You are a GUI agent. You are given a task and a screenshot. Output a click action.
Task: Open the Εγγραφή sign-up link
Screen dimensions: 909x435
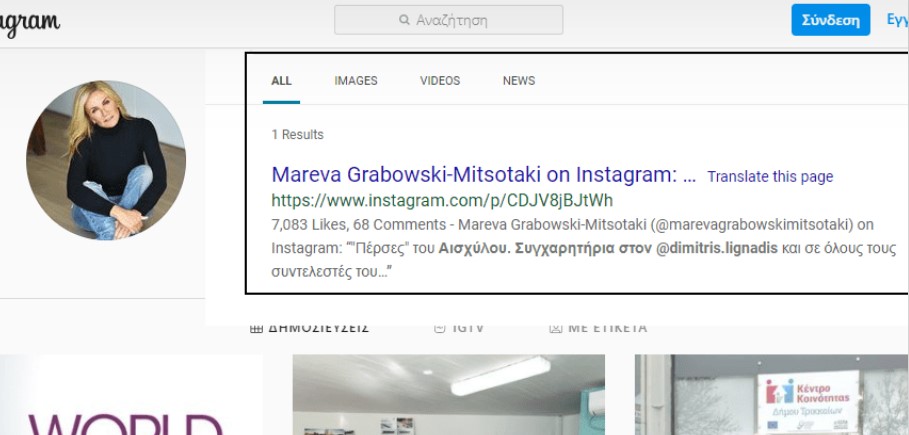[x=897, y=20]
